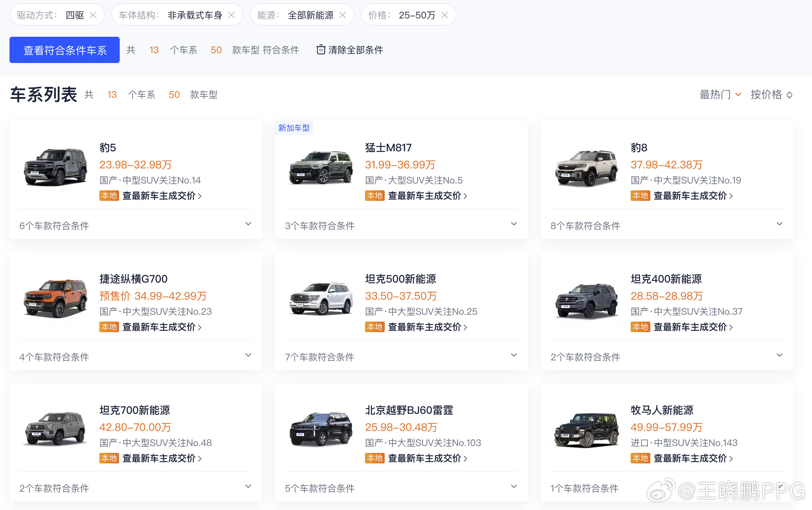This screenshot has width=812, height=510.
Task: Click the 49.99–57.99万 price text
Action: tap(666, 427)
